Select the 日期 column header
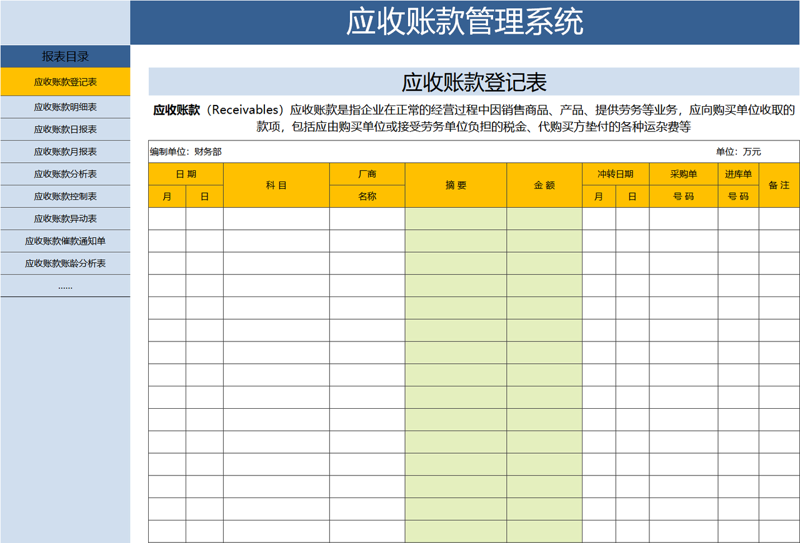This screenshot has height=543, width=800. tap(186, 174)
